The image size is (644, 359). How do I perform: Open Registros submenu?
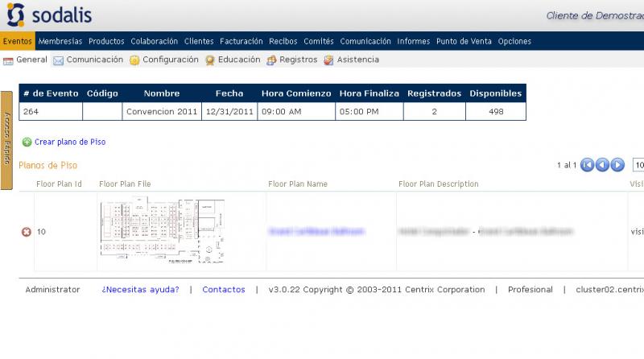click(x=291, y=60)
